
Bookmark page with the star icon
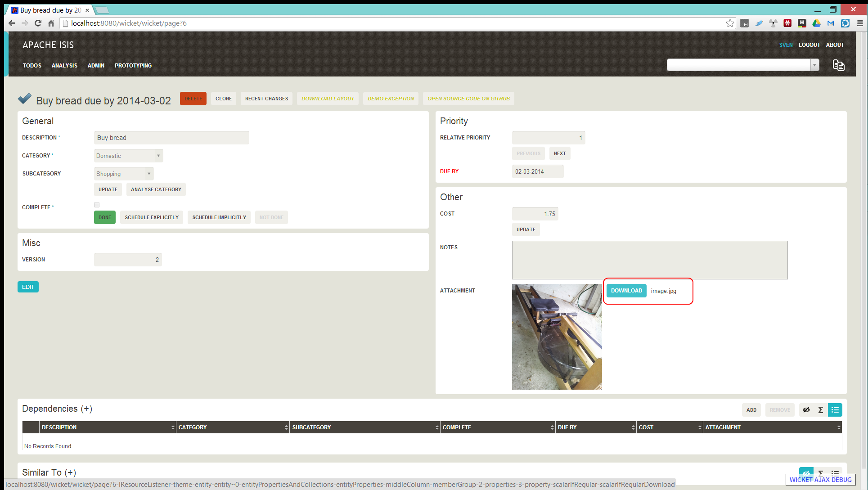[730, 23]
